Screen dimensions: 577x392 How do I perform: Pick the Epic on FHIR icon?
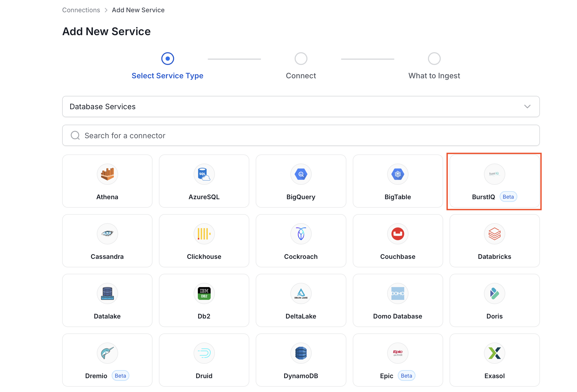click(x=398, y=353)
